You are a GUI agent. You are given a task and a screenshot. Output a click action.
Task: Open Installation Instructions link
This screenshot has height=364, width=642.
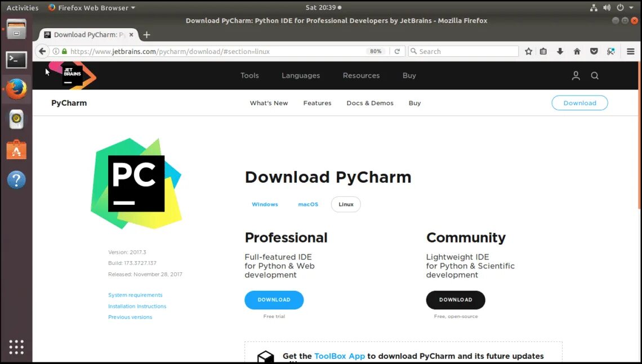pyautogui.click(x=137, y=306)
